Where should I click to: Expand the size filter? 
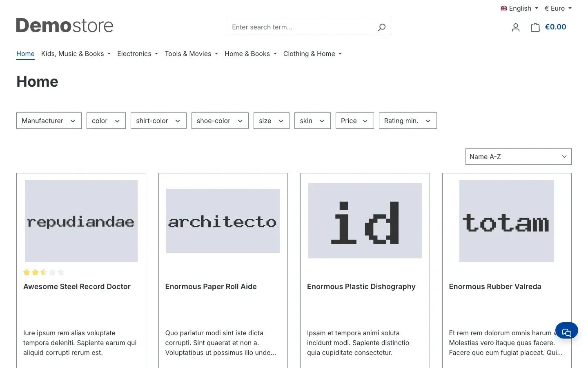[272, 121]
